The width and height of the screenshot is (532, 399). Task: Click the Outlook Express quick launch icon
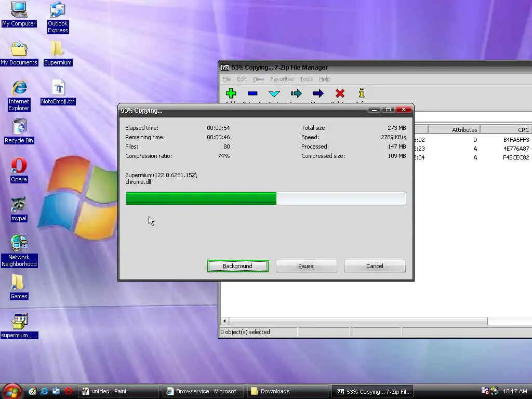[56, 391]
